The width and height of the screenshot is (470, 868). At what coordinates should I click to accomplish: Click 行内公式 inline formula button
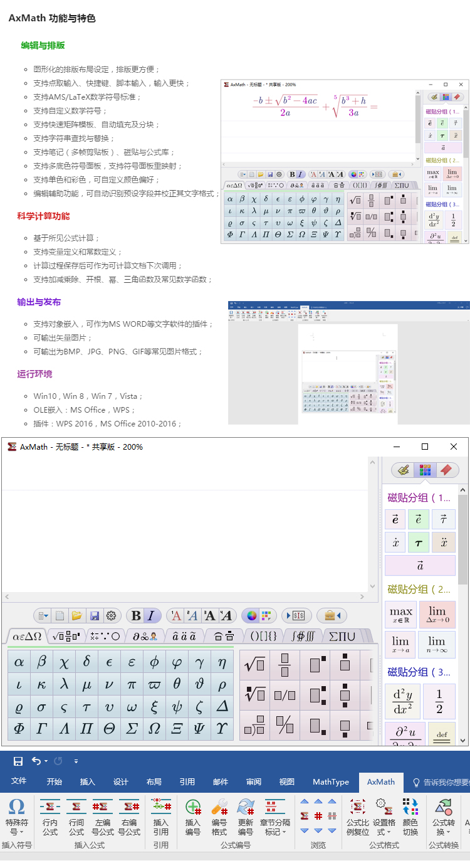(50, 817)
